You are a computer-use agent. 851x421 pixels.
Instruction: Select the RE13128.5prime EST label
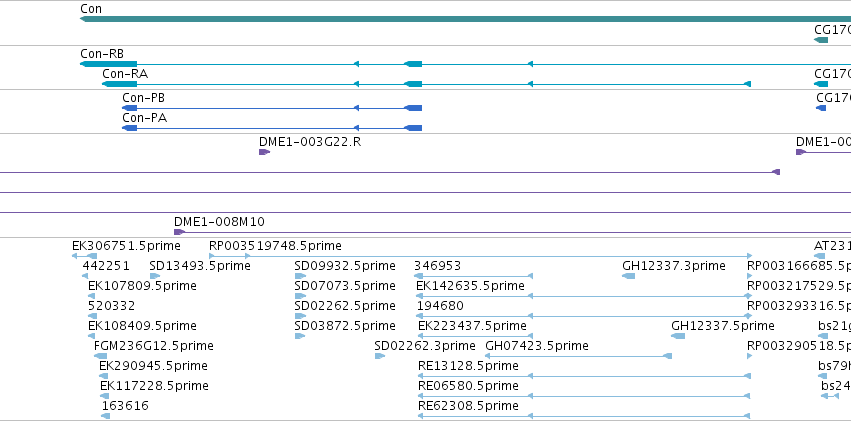(468, 366)
